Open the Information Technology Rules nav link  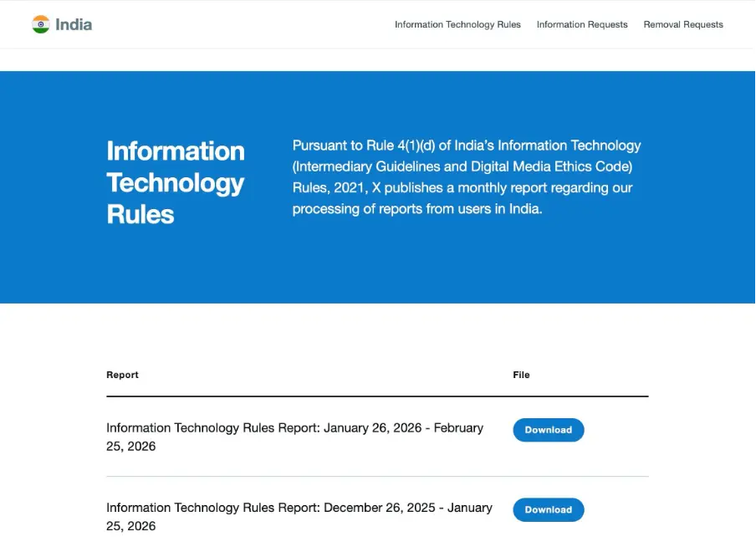[x=457, y=24]
